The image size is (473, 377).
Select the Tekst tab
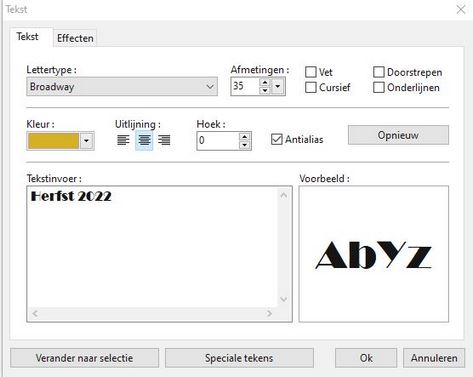28,36
